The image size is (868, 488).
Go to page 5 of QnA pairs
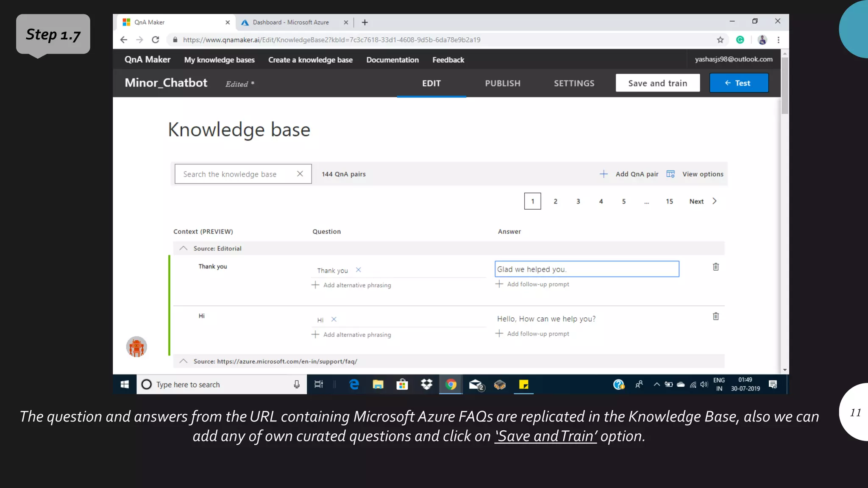[624, 201]
